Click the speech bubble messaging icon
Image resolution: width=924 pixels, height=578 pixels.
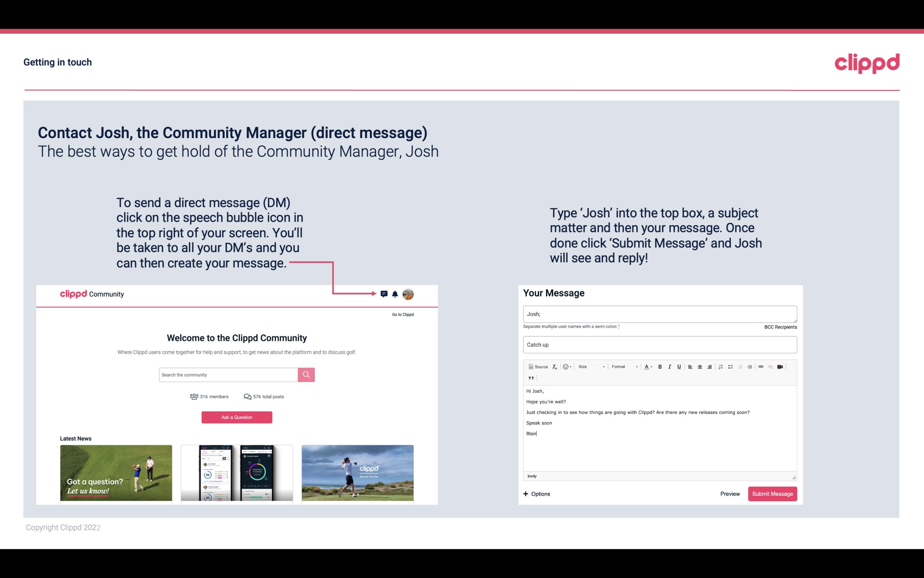(x=384, y=294)
